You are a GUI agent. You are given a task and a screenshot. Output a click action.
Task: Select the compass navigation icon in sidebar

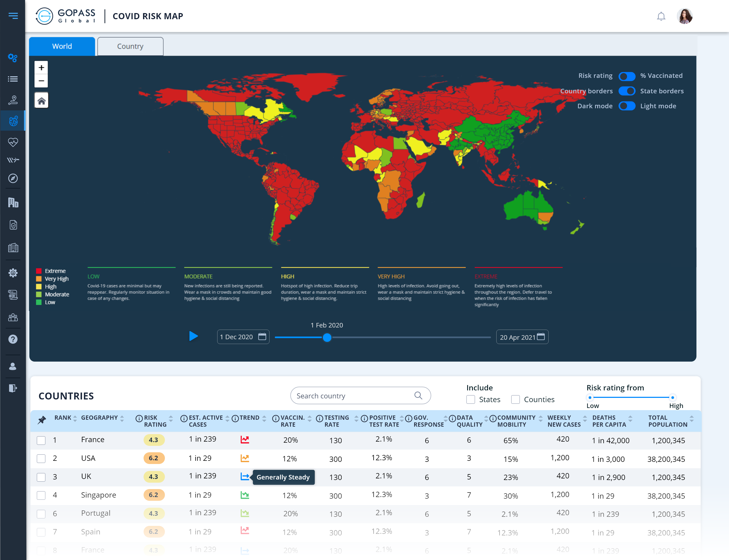point(13,178)
